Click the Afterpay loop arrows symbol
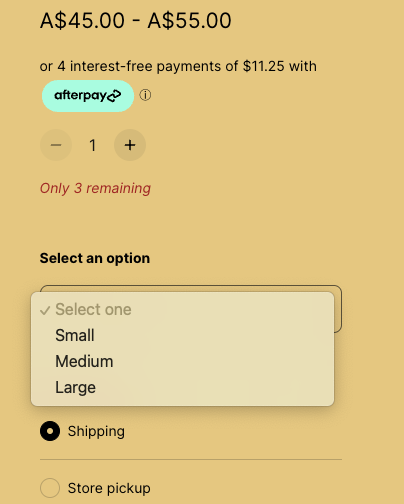Image resolution: width=404 pixels, height=504 pixels. (114, 96)
